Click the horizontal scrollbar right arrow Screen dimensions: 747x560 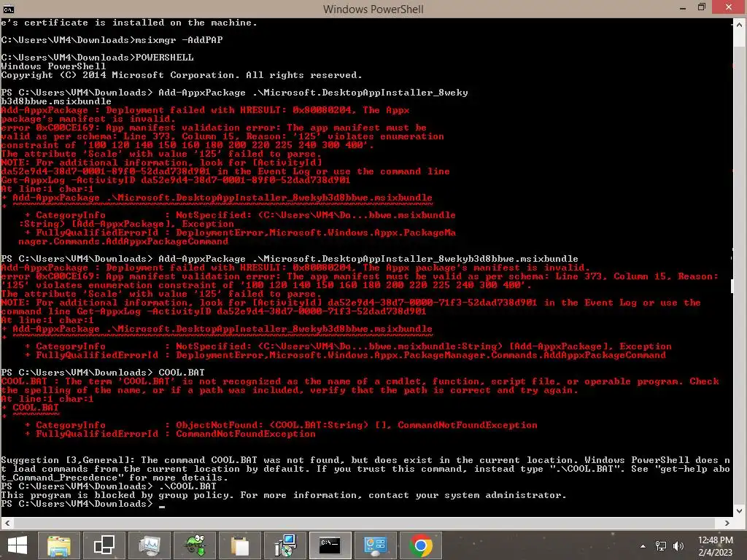(727, 523)
